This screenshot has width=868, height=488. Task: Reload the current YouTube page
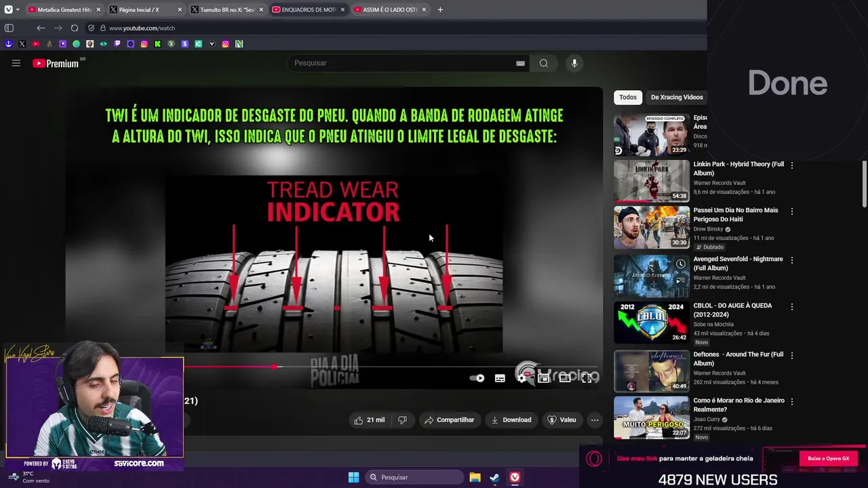pos(75,28)
